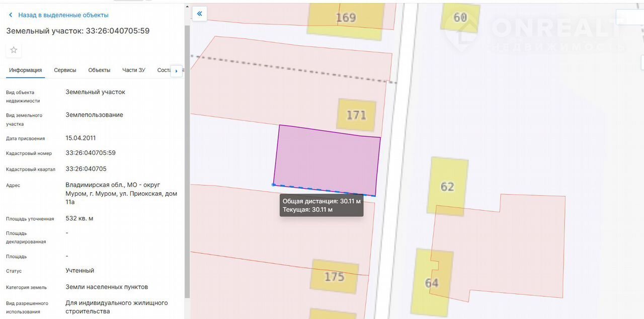Pick building 175 on the map
Viewport: 644px width, 319px height.
334,276
